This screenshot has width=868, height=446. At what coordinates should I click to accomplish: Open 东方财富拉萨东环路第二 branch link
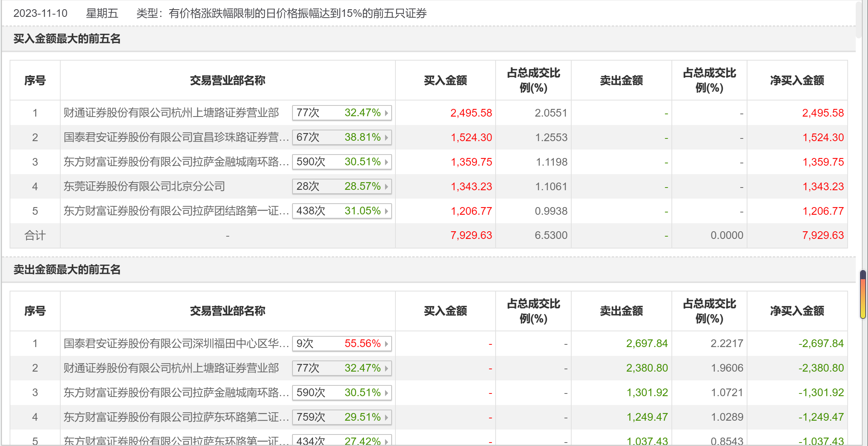click(x=176, y=417)
